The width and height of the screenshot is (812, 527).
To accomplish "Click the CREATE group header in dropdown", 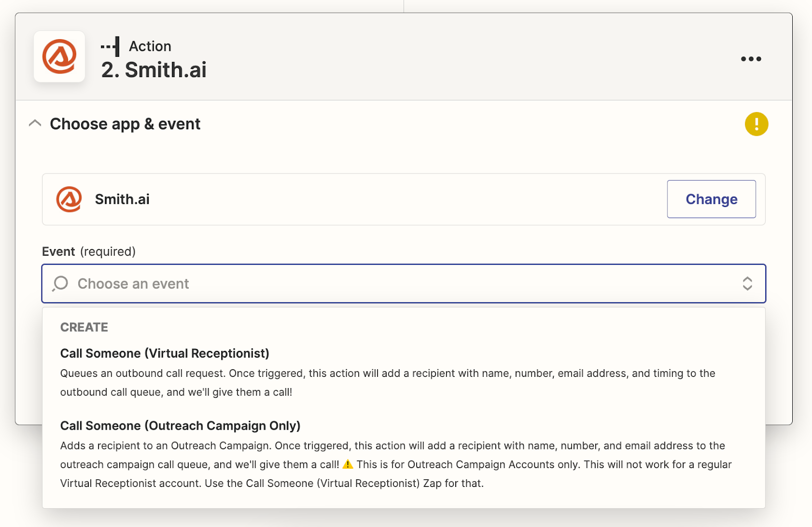I will pos(84,327).
